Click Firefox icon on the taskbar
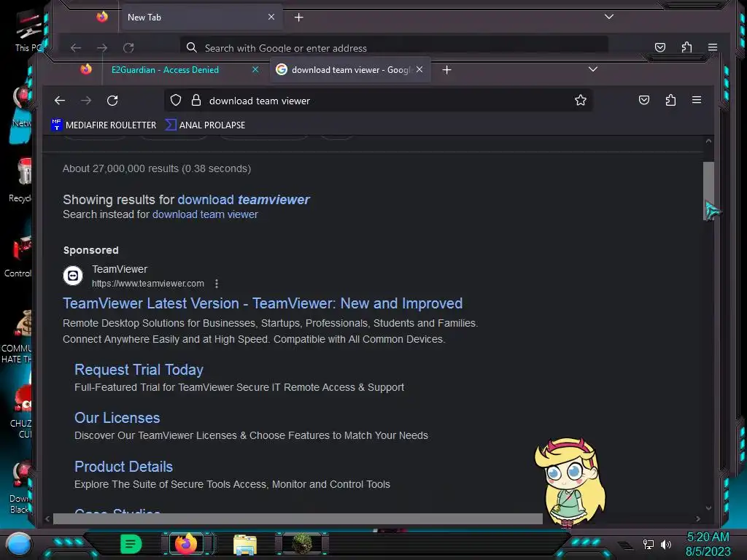 pos(186,544)
